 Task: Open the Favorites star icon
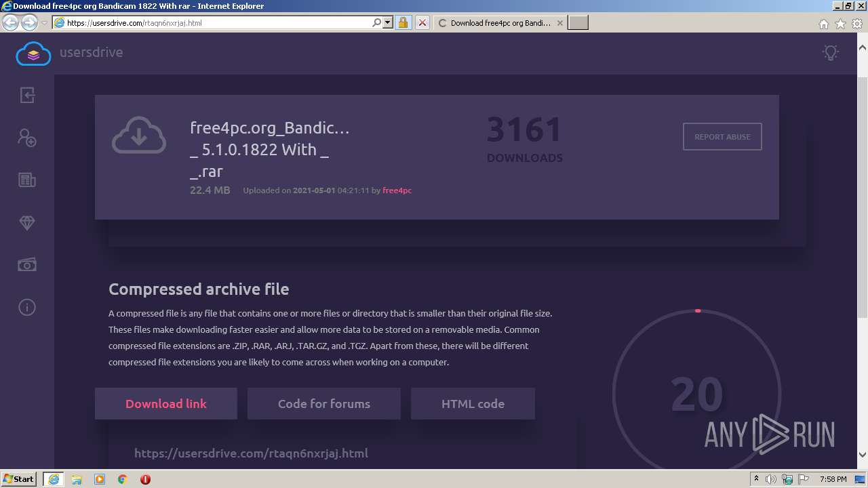click(840, 24)
